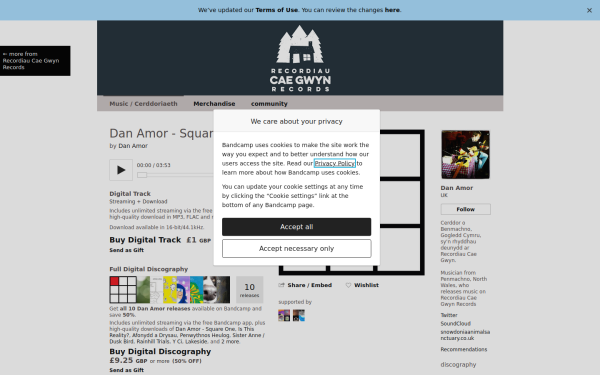Play the Dan Amor track
Screen dimensions: 600x375
[121, 170]
